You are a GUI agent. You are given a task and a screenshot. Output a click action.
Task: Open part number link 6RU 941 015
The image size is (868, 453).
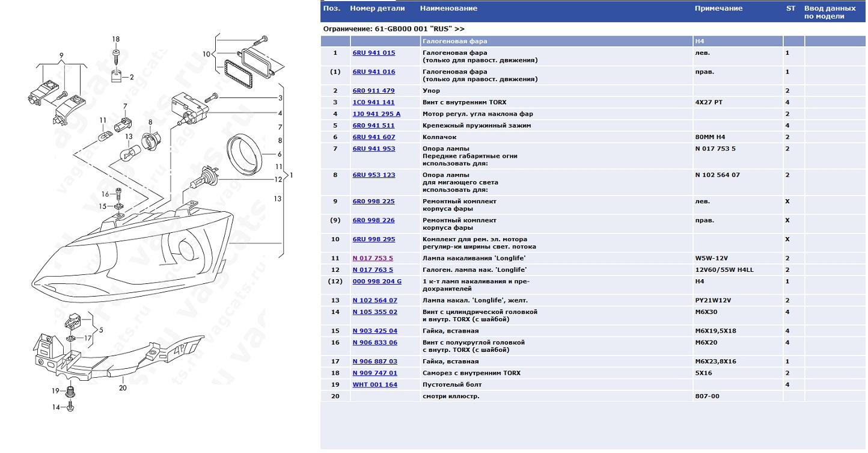click(373, 53)
